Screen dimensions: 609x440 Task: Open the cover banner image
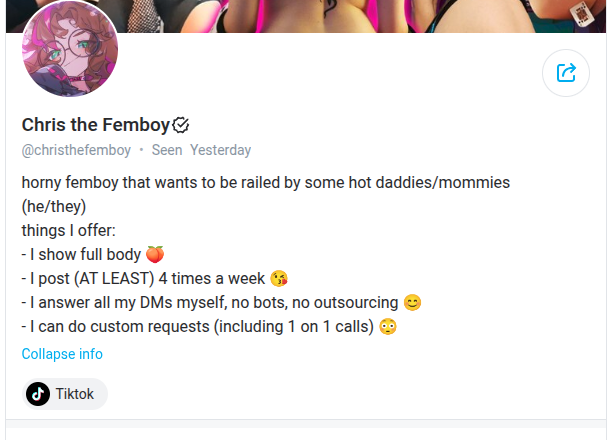(x=306, y=16)
